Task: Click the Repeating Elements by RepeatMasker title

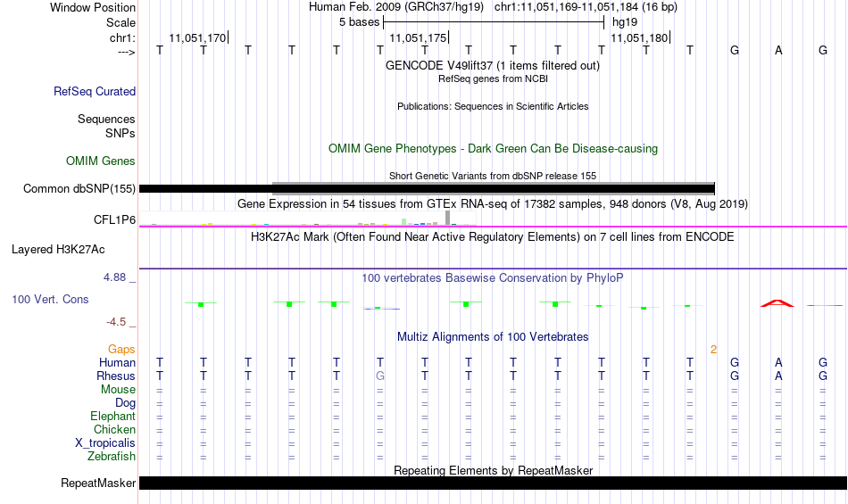Action: [494, 470]
